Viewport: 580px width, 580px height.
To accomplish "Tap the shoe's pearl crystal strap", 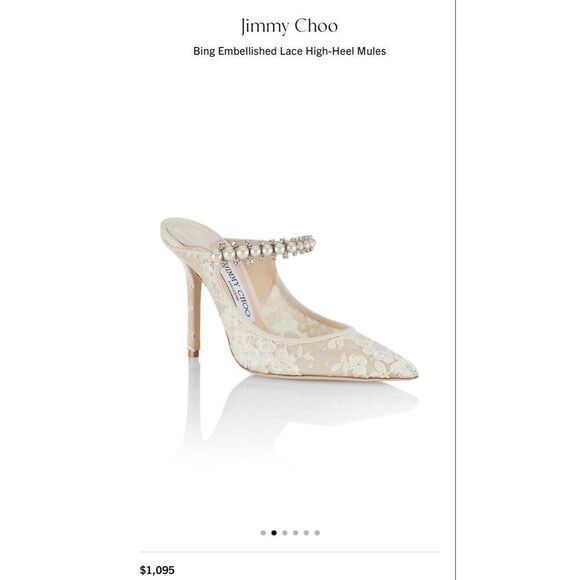I will (266, 247).
